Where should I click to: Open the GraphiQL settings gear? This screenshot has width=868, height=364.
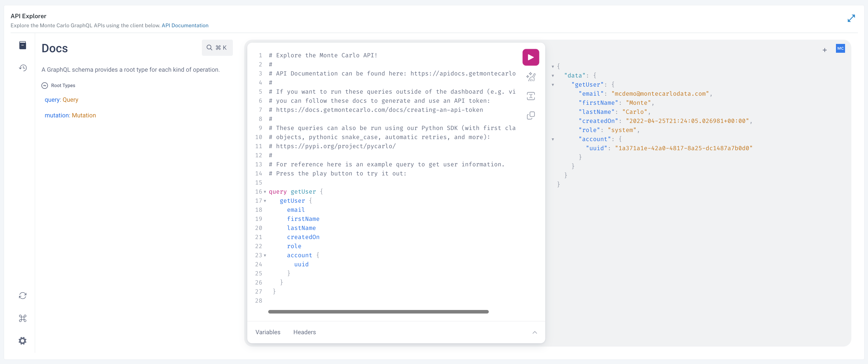click(22, 341)
